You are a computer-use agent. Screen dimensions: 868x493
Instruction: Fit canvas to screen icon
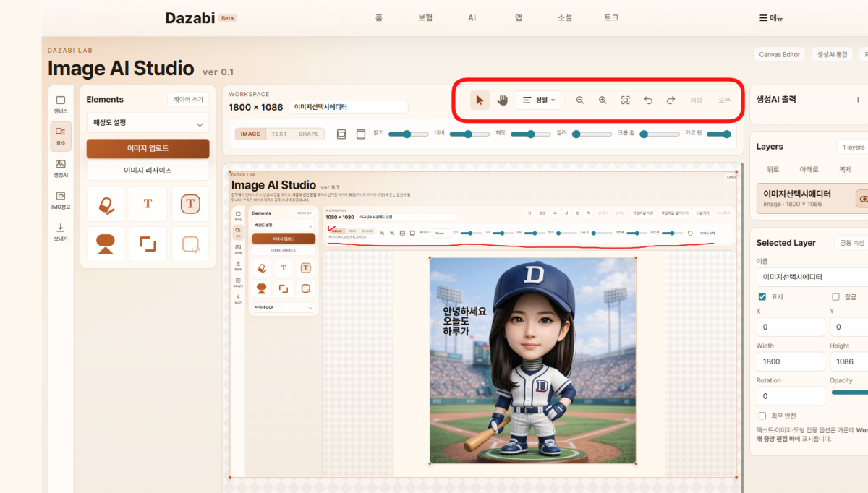(x=626, y=100)
